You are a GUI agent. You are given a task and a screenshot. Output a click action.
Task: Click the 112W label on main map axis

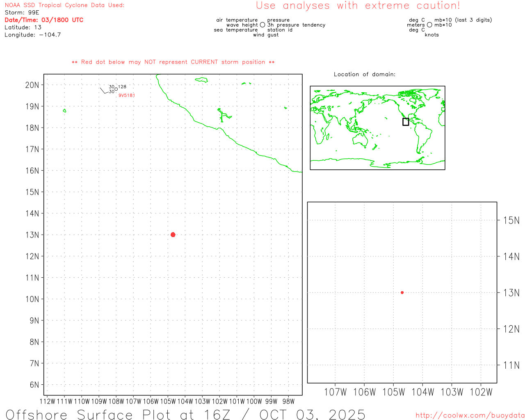(48, 402)
